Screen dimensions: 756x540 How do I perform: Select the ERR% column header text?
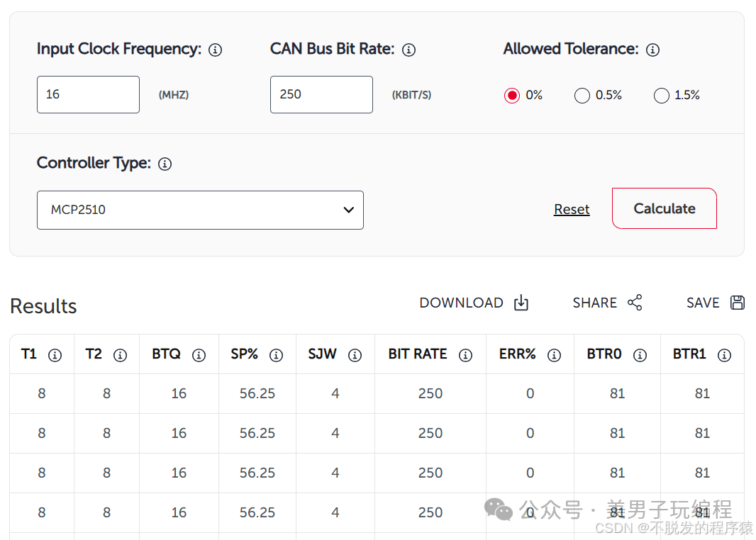(517, 354)
